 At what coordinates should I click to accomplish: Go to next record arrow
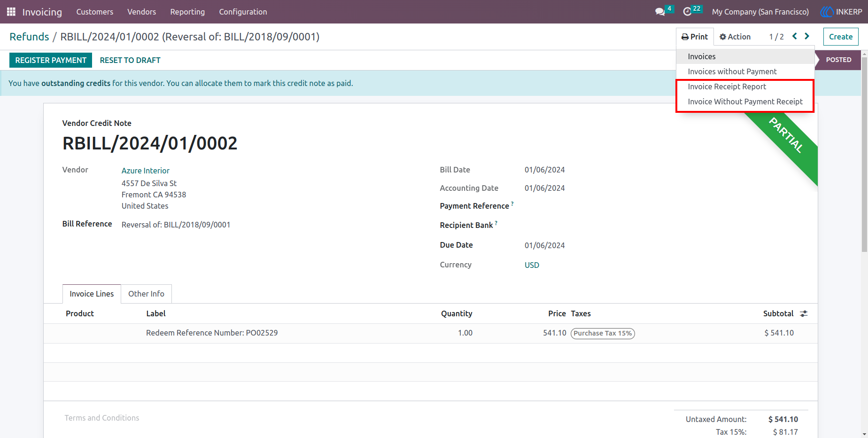click(x=807, y=36)
